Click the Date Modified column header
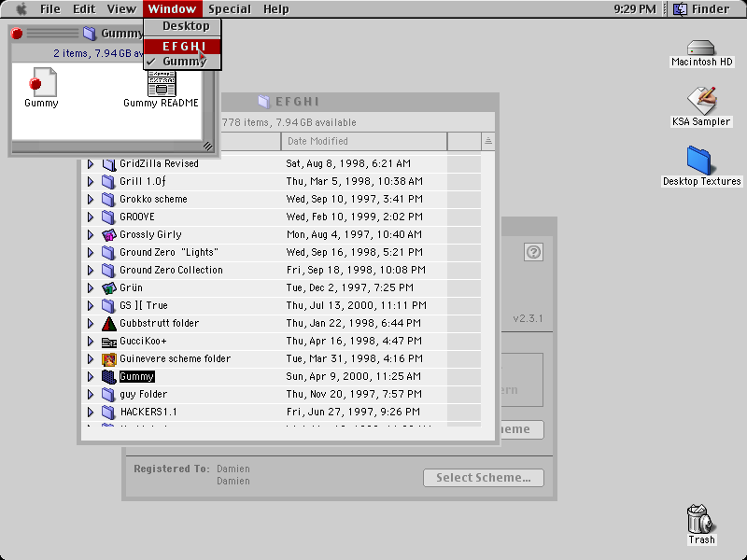Screen dimensions: 747x560 tap(364, 142)
